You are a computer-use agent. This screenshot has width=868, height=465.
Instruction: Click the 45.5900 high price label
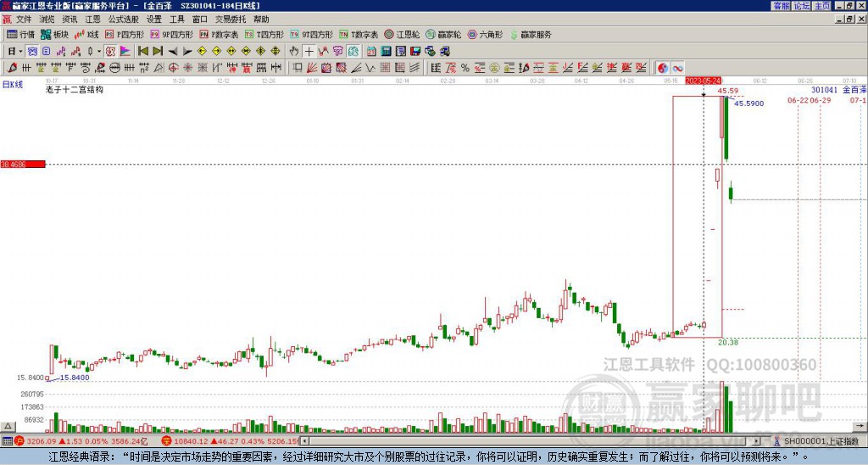749,104
